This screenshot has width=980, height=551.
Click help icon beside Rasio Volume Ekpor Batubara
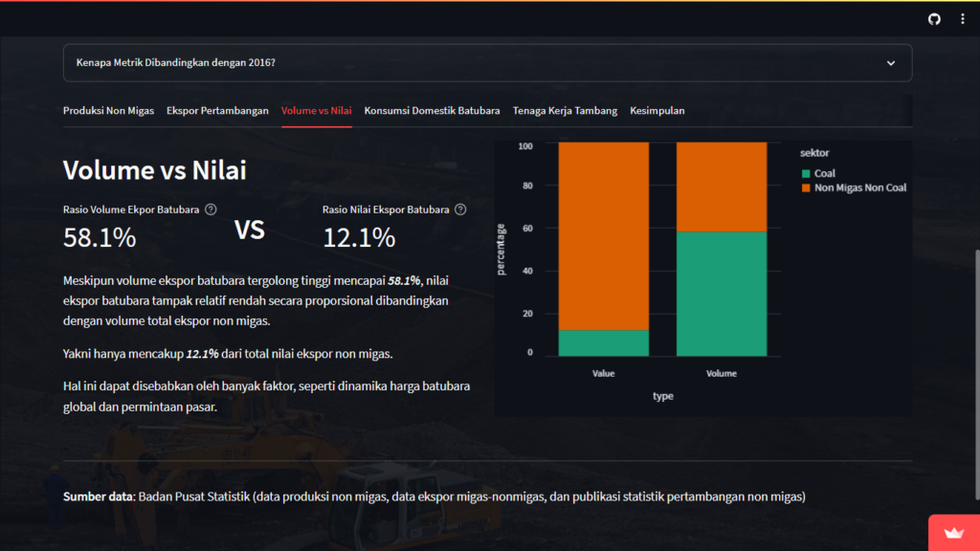point(211,209)
